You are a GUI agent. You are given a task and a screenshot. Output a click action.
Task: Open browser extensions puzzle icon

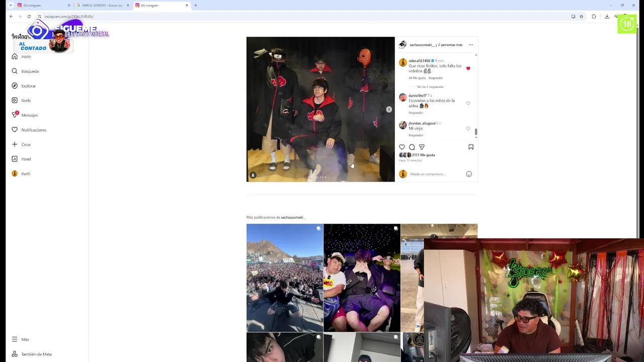click(x=594, y=17)
